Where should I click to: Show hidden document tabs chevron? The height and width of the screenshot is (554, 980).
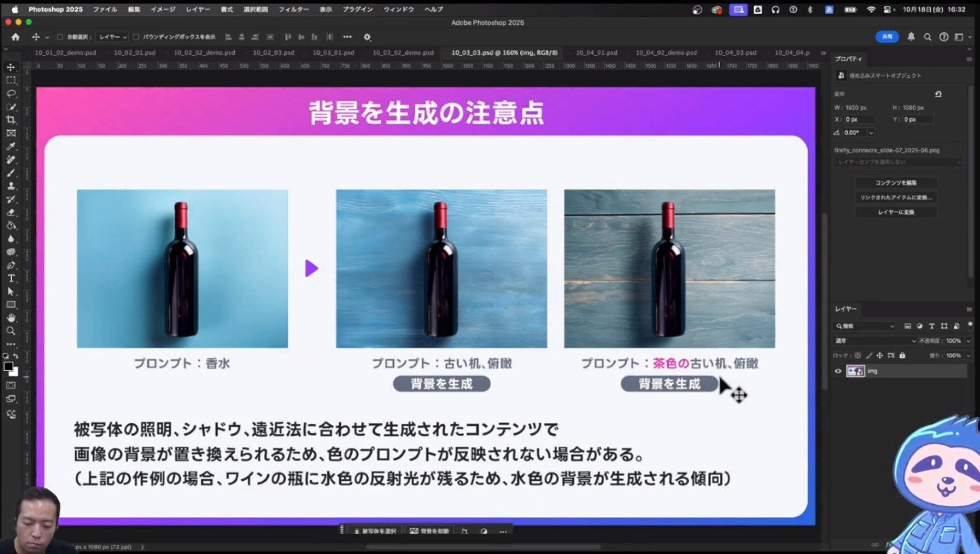(x=823, y=53)
